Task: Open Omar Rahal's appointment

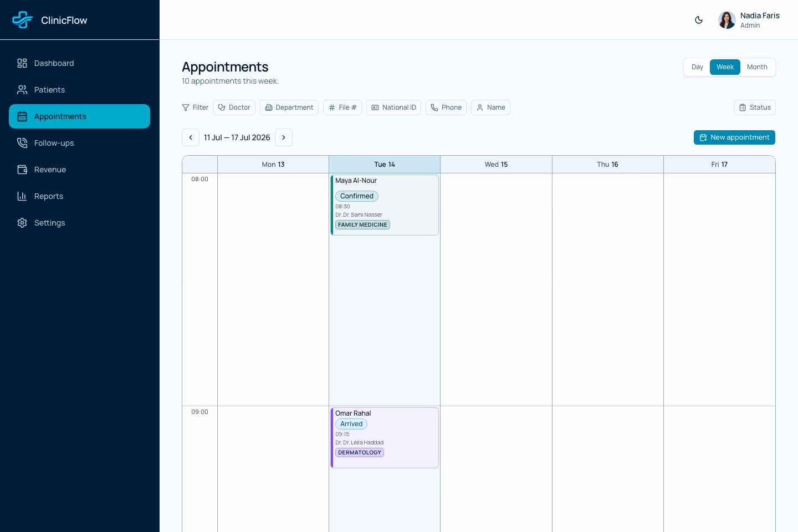Action: [385, 438]
